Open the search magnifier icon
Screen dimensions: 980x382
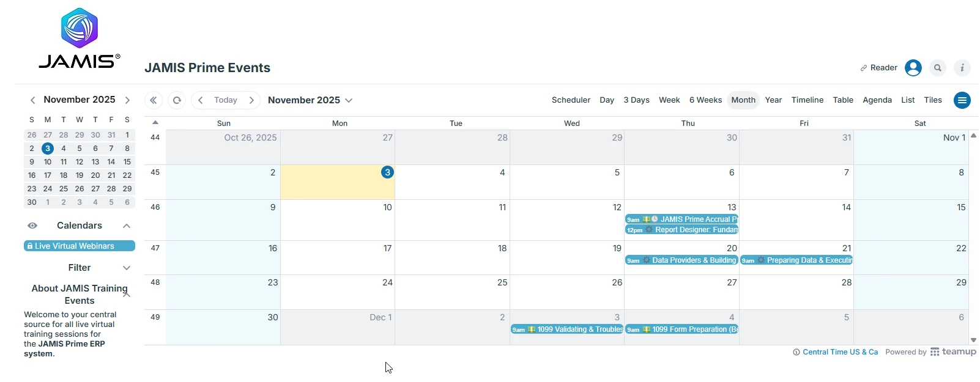938,68
